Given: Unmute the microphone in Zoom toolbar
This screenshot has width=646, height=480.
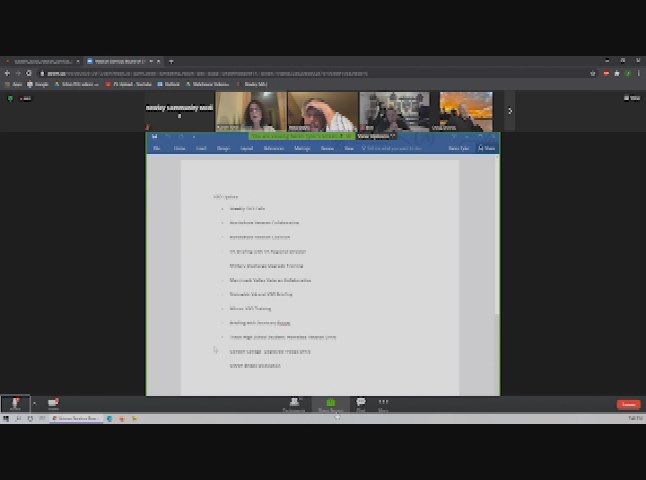Looking at the screenshot, I should coord(15,403).
